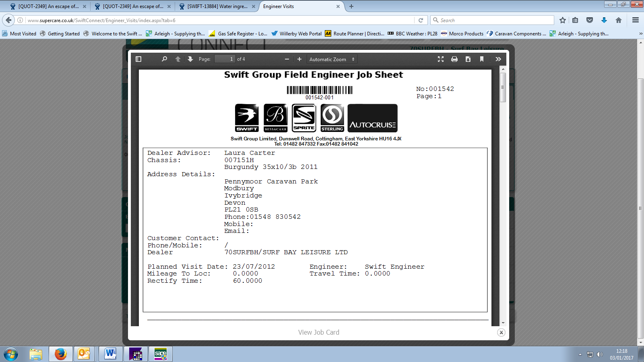Image resolution: width=644 pixels, height=362 pixels.
Task: Open Outlook from the taskbar
Action: [x=84, y=354]
